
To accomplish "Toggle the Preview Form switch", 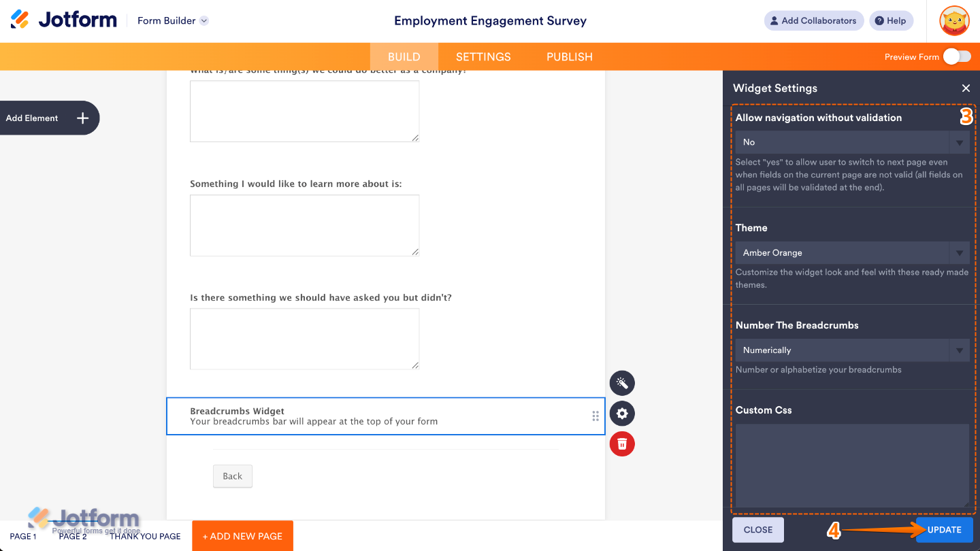I will tap(957, 56).
